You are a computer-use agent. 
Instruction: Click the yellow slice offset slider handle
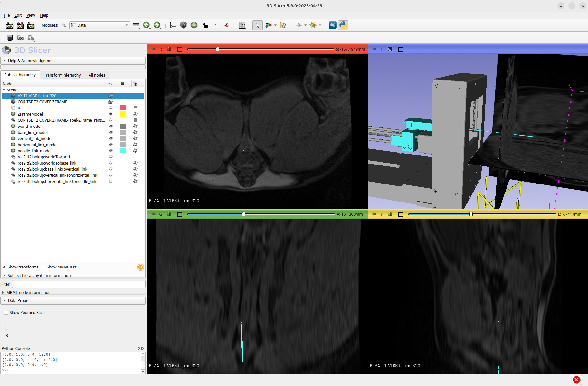[471, 214]
